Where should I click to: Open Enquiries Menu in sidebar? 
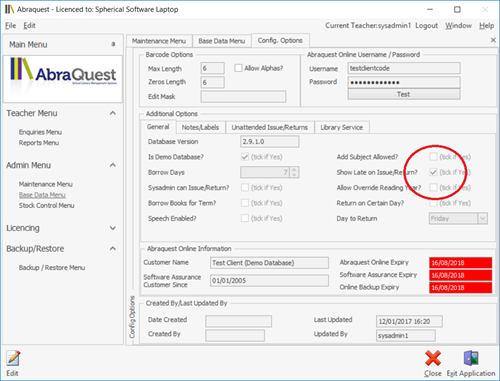(x=40, y=132)
